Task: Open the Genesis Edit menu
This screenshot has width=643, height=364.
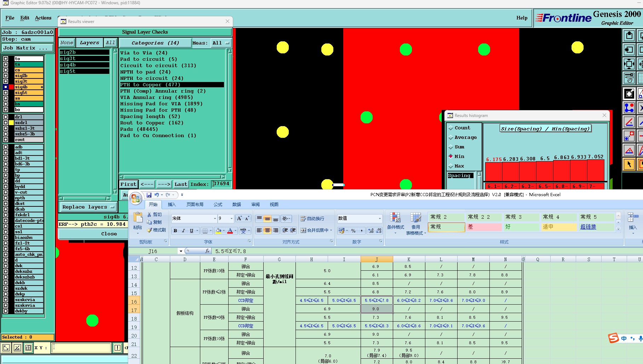Action: 25,18
